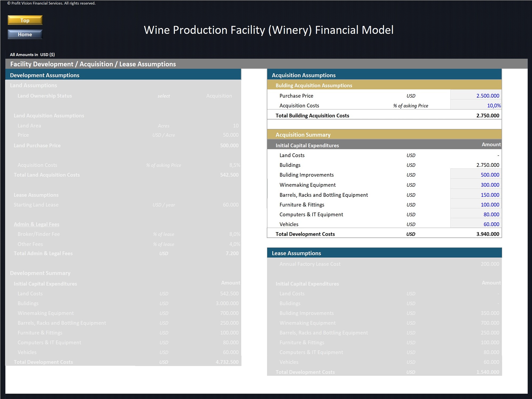This screenshot has height=399, width=532.
Task: Click the % of asking Price unit beside 10,0%
Action: (x=411, y=106)
